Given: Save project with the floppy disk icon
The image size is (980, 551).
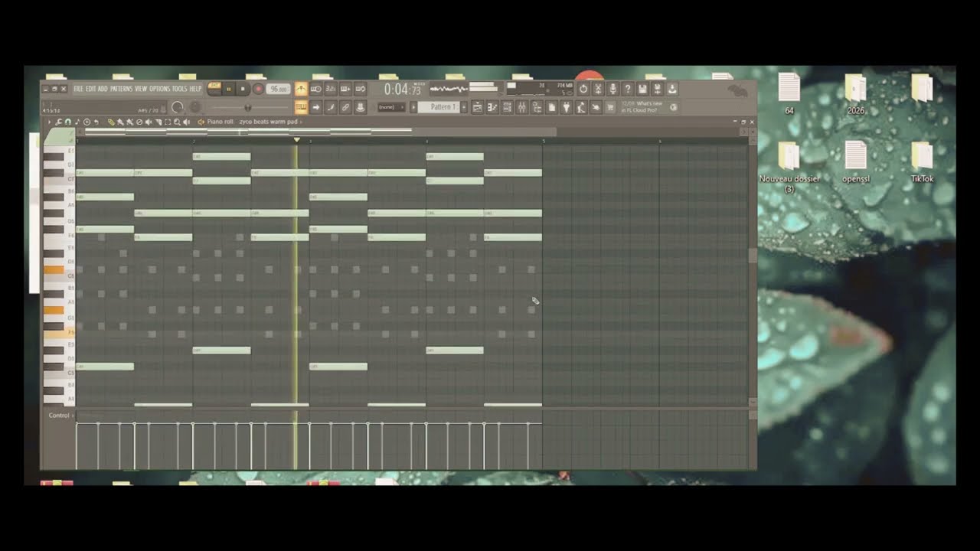Looking at the screenshot, I should (x=642, y=89).
